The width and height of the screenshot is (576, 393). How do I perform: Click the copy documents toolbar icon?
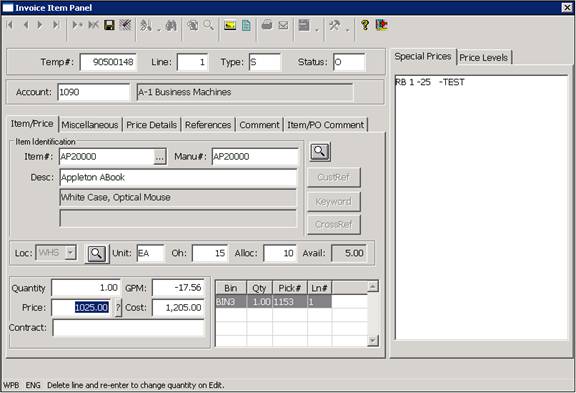192,25
